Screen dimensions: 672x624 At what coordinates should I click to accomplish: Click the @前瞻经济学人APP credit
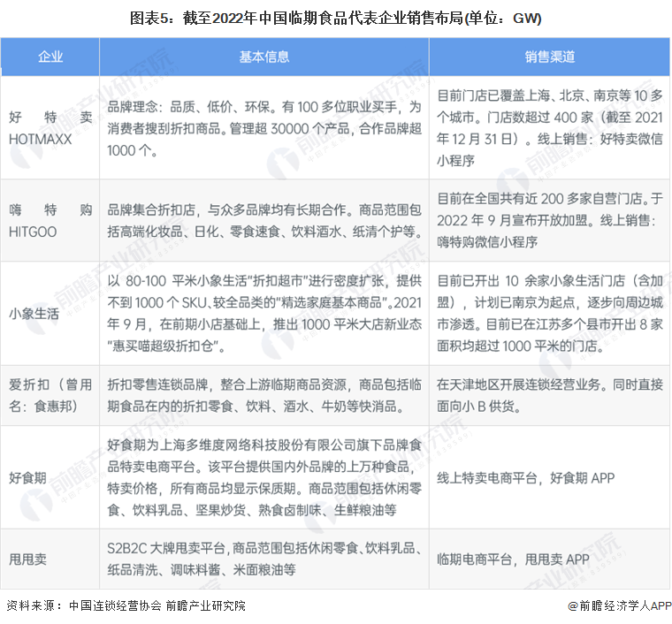(x=619, y=605)
